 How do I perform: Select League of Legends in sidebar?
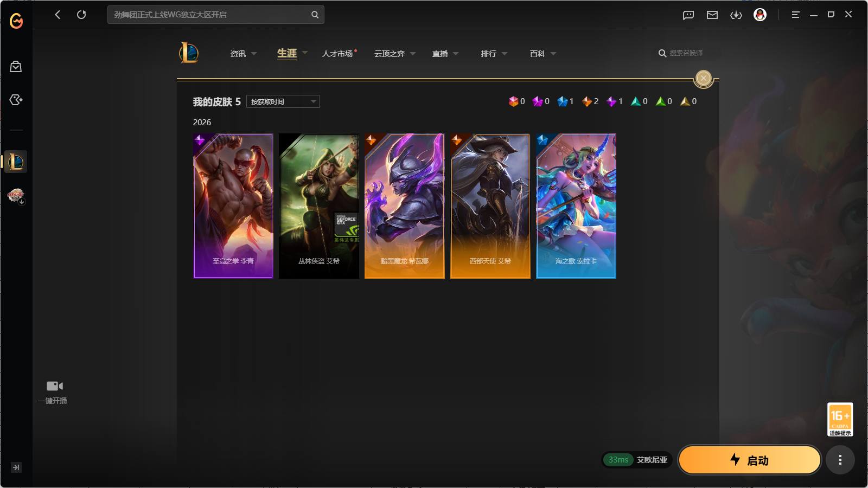16,162
